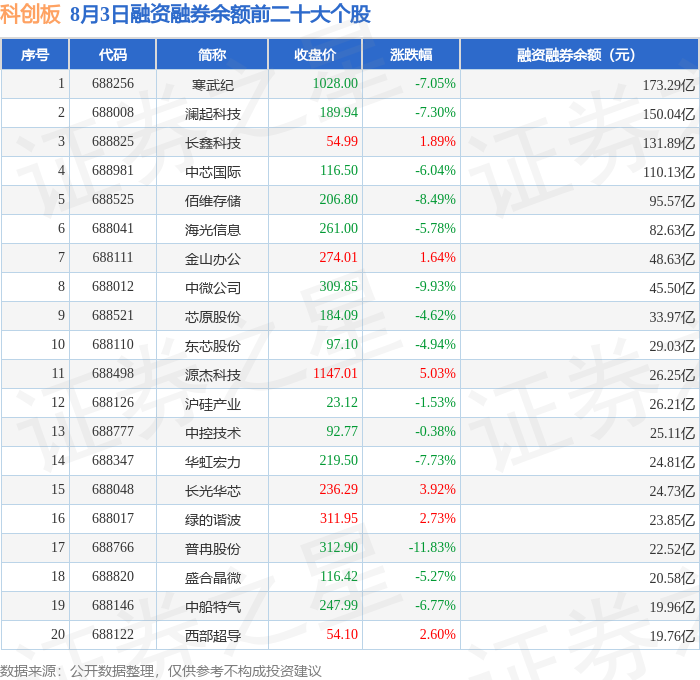
Task: Click stock name 长鑫科技
Action: pos(212,142)
